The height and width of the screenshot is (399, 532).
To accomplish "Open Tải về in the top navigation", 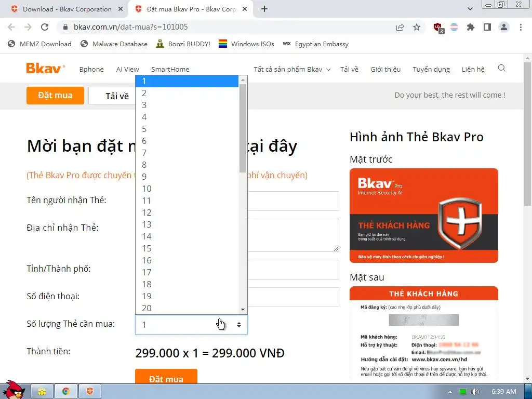I will (x=349, y=69).
